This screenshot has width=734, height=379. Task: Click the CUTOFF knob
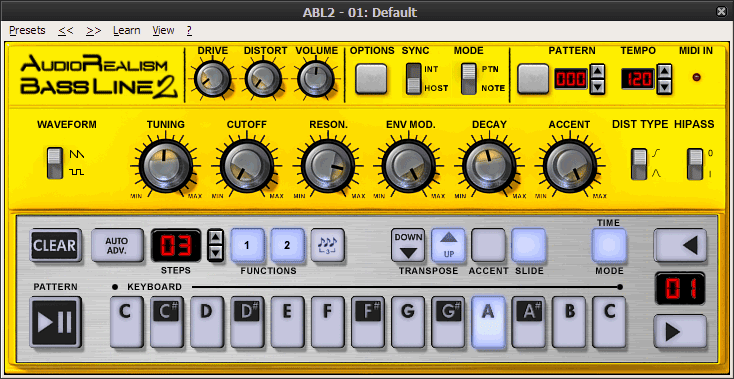point(247,165)
